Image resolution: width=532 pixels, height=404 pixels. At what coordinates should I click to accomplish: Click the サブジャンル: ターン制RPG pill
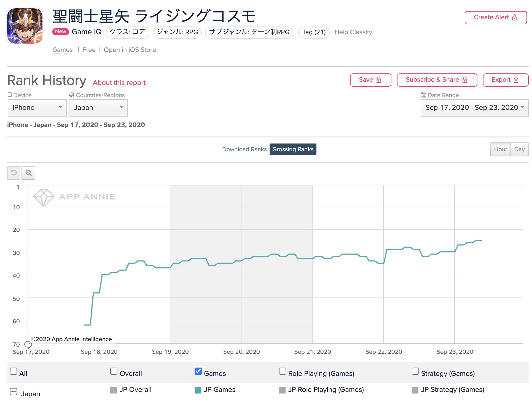click(x=249, y=32)
